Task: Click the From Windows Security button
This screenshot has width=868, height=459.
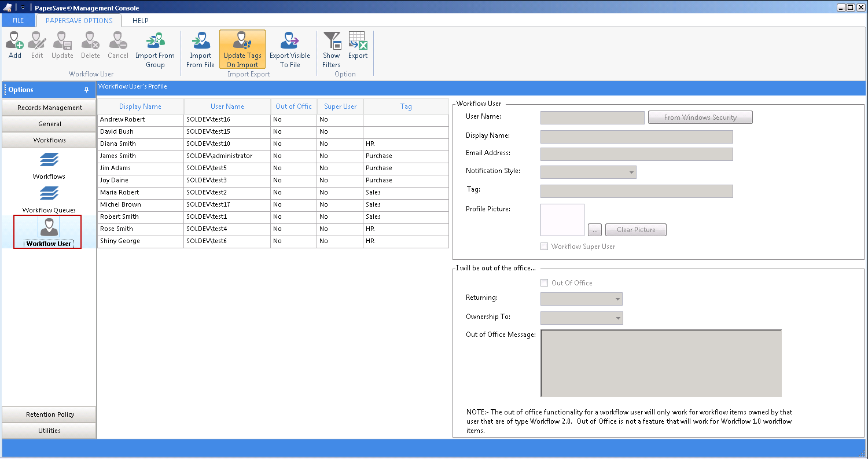Action: tap(700, 117)
